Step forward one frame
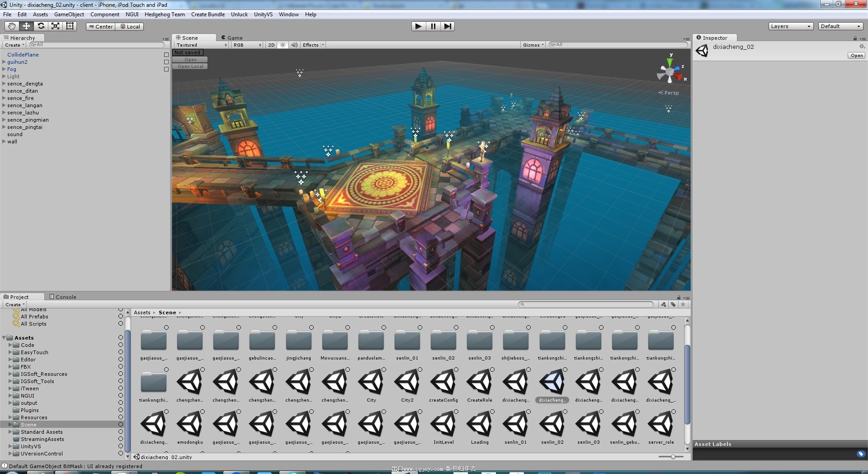The width and height of the screenshot is (868, 474). click(448, 26)
